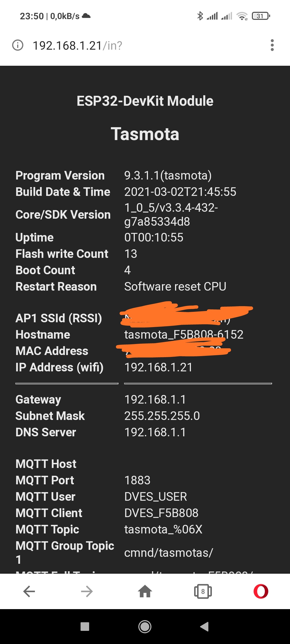Viewport: 290px width, 644px height.
Task: Open the three-dot overflow menu
Action: coord(272,45)
